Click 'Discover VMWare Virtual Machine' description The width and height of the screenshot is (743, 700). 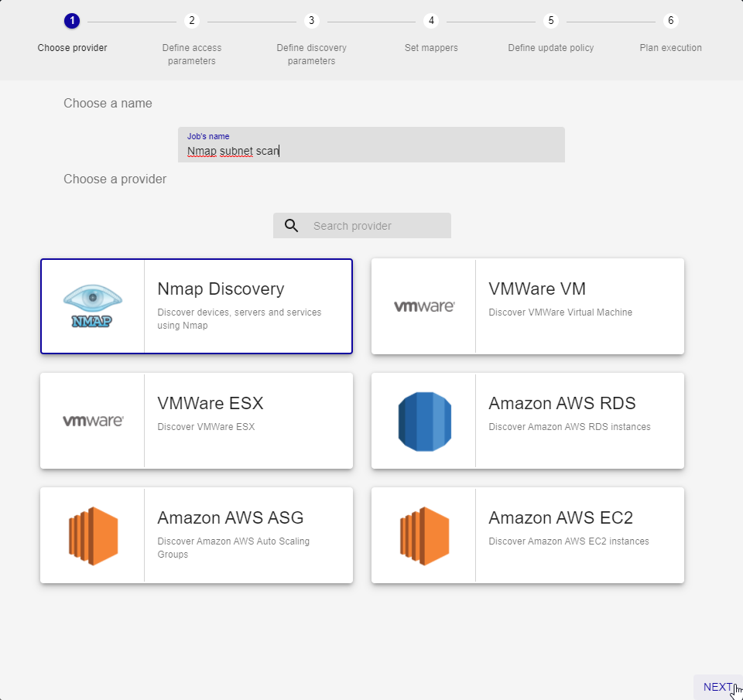pos(560,312)
